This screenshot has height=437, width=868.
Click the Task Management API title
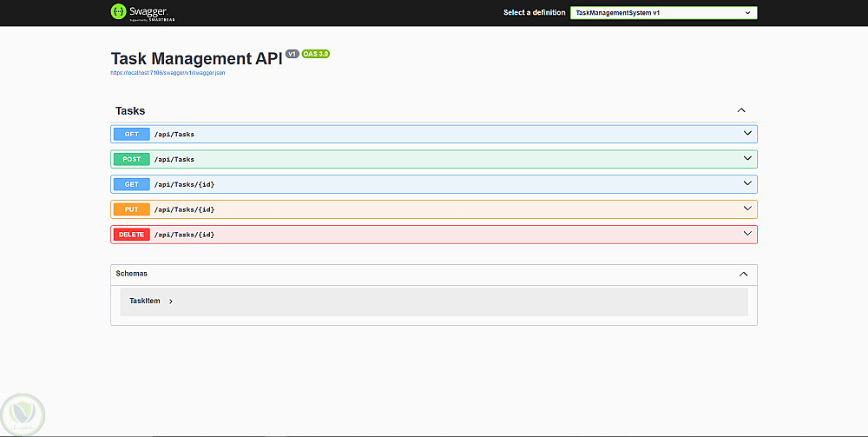pyautogui.click(x=196, y=59)
